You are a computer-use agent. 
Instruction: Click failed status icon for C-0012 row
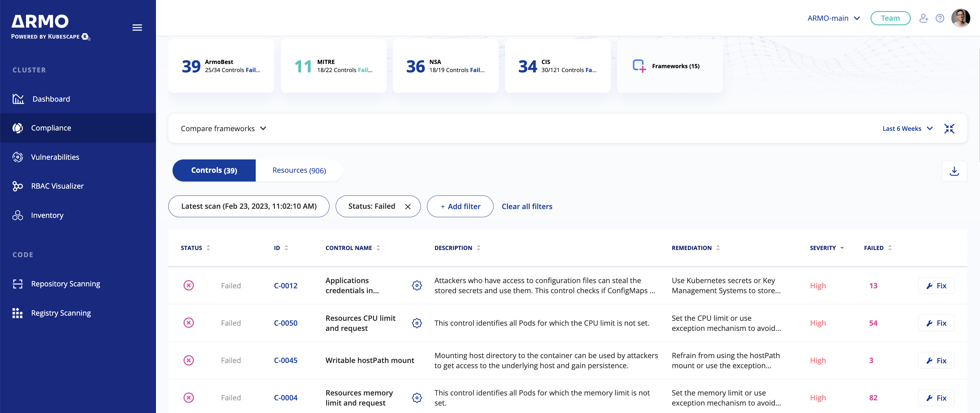click(x=189, y=285)
